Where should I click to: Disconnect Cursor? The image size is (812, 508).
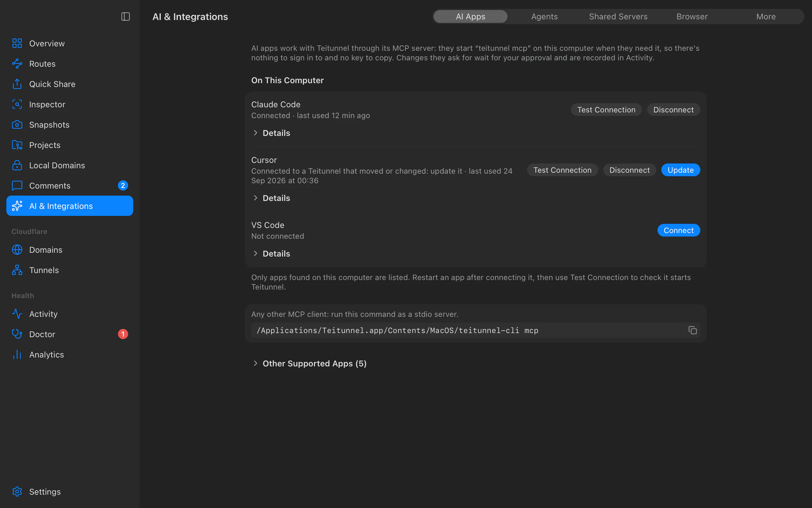[630, 170]
